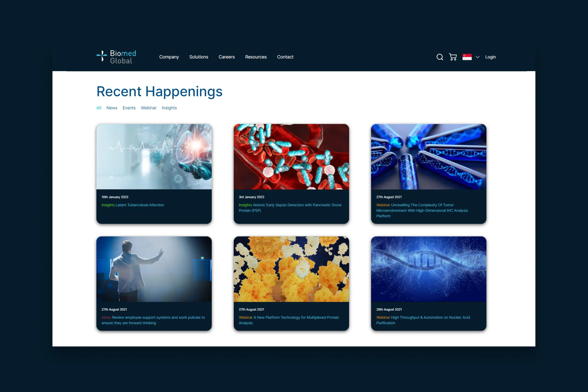The height and width of the screenshot is (392, 588).
Task: Open the sepsis bacteria thumbnail image
Action: (x=291, y=156)
